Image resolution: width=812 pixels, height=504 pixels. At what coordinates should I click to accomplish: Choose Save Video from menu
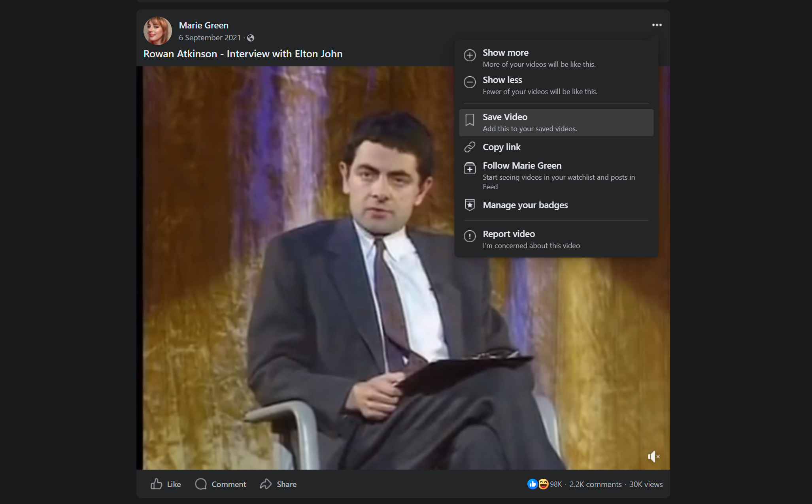pos(556,122)
